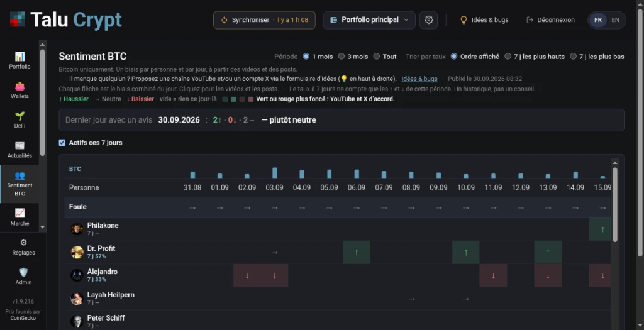The width and height of the screenshot is (644, 330).
Task: Click wallet icon in Portfolio principal selector
Action: click(334, 19)
